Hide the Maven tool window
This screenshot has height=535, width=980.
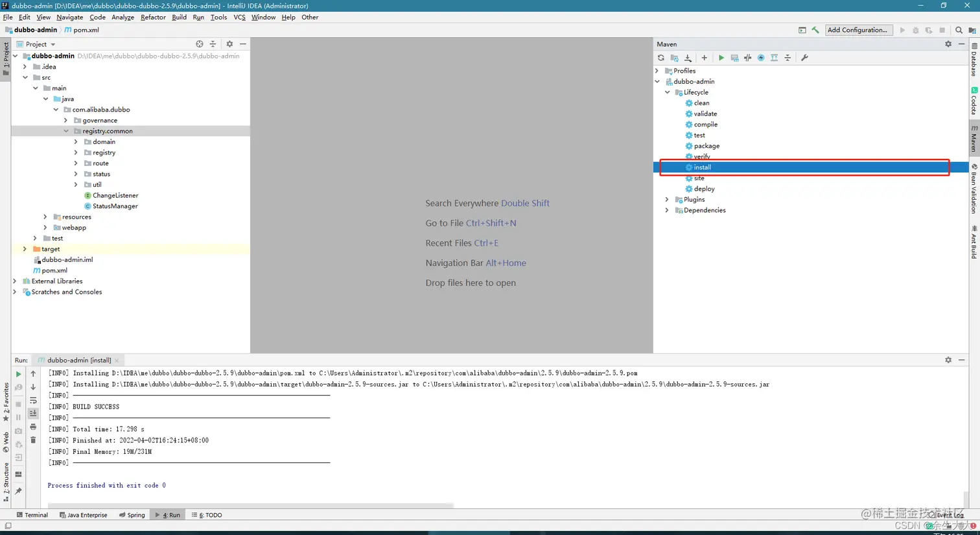962,44
